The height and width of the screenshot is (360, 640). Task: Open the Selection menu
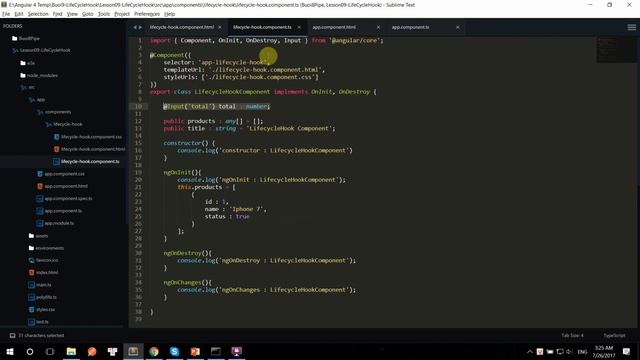38,14
